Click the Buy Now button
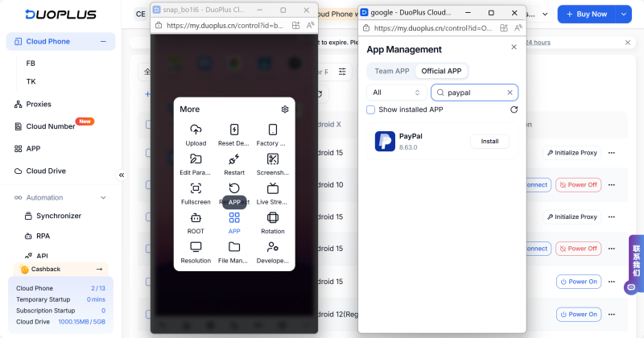Screen dimensions: 644x338 [x=586, y=14]
